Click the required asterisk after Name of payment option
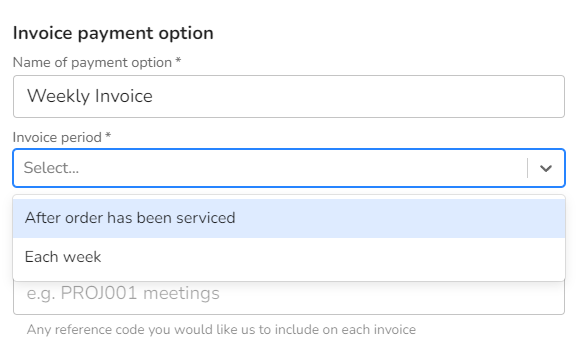 point(178,60)
